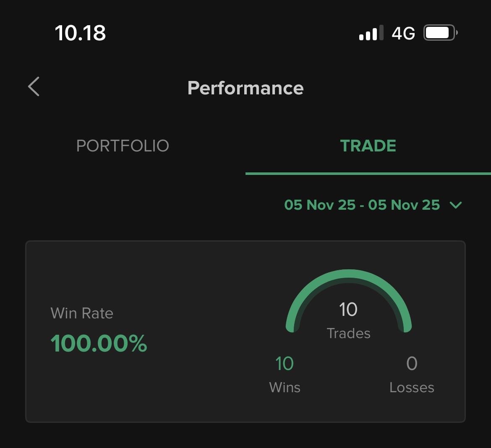Open the 05 Nov 25 date range selector
491x448 pixels.
point(362,205)
